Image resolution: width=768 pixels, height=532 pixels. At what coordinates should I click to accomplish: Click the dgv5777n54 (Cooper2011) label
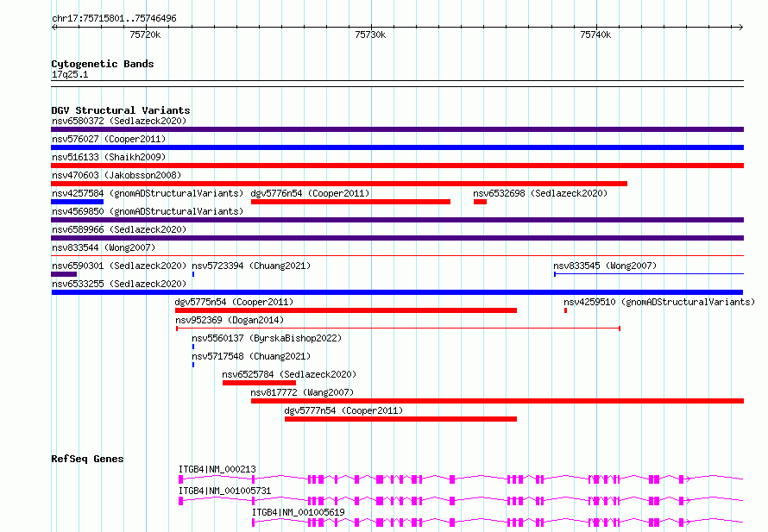(x=343, y=410)
